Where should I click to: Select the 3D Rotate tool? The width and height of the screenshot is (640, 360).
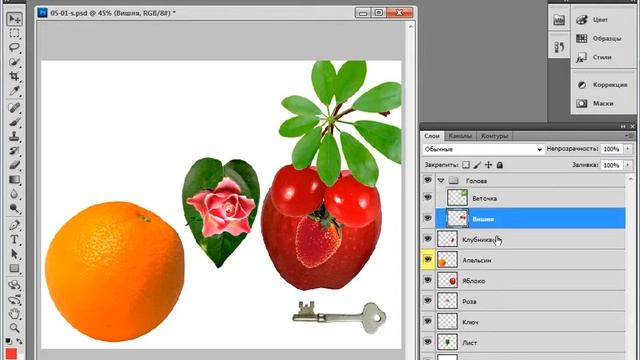(14, 285)
